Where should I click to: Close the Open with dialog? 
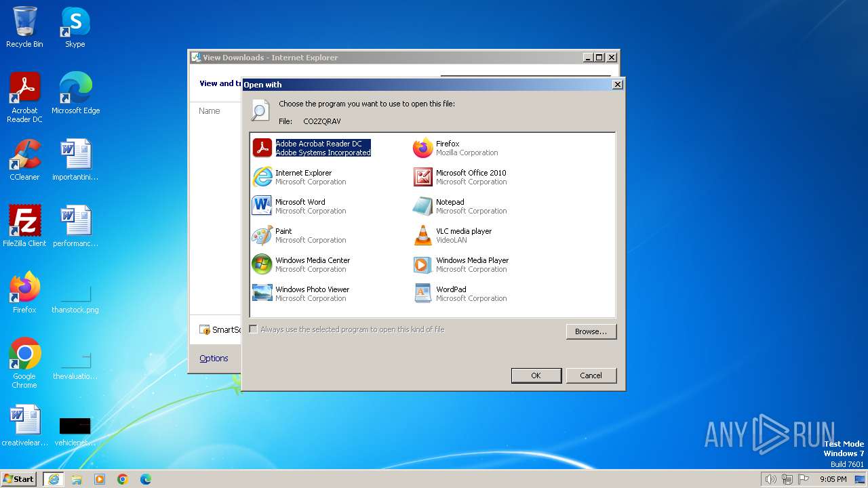(617, 85)
